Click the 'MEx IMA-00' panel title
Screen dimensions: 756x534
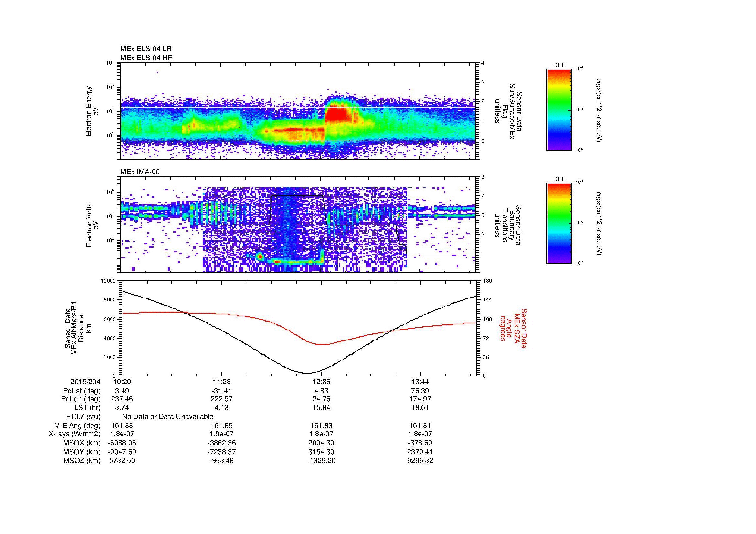click(x=140, y=172)
